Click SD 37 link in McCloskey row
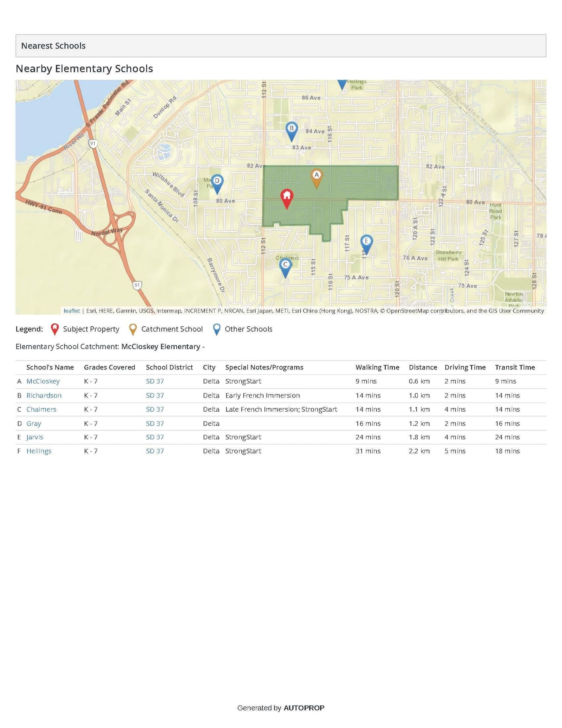562x728 pixels. click(x=155, y=381)
